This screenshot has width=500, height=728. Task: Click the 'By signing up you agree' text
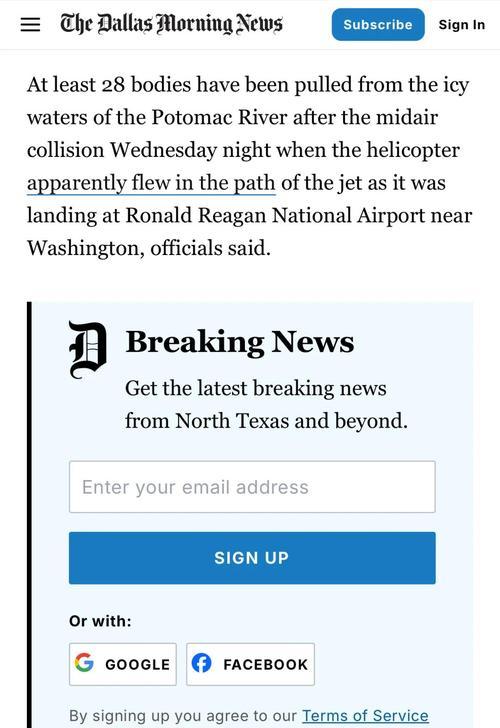point(183,715)
